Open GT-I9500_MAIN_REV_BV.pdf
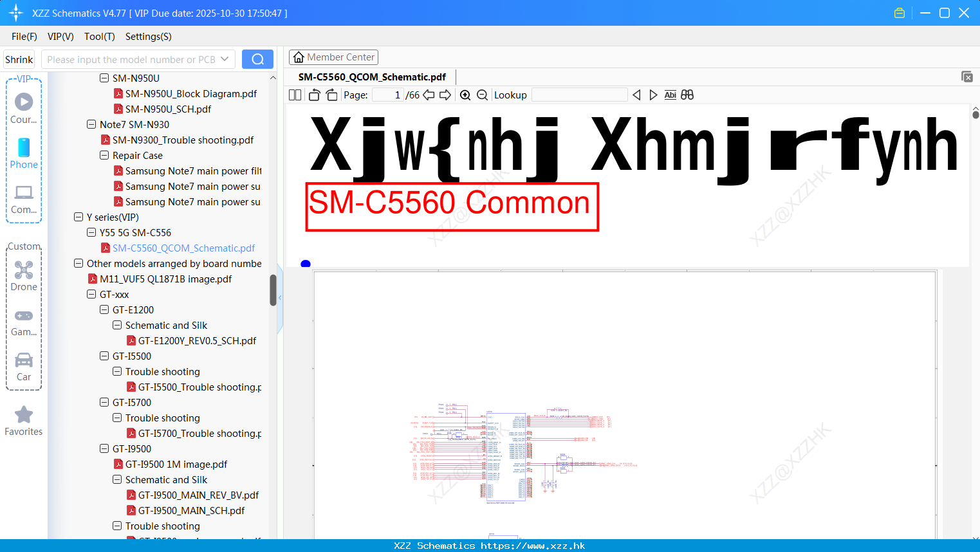Viewport: 980px width, 552px height. (x=198, y=495)
